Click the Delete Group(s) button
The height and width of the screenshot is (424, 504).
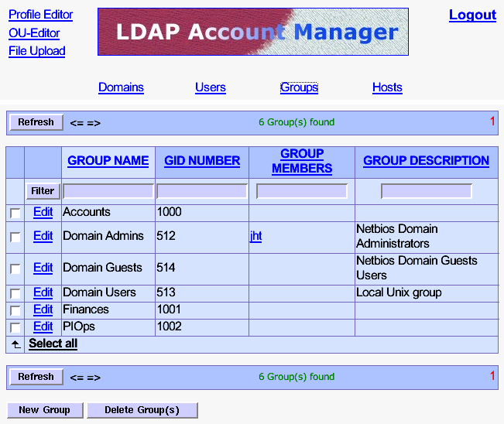click(142, 410)
